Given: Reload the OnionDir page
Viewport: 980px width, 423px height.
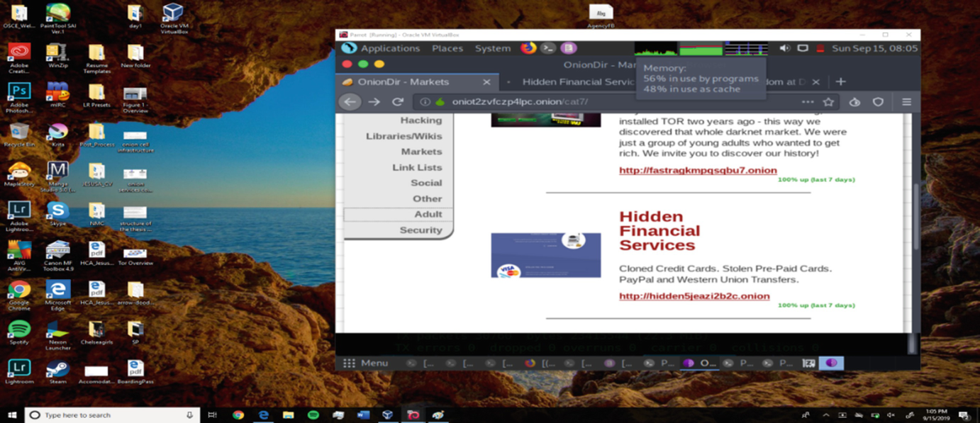Looking at the screenshot, I should pyautogui.click(x=398, y=102).
